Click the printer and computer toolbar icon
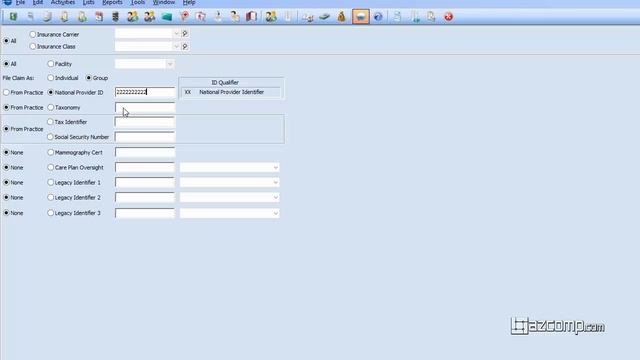640x360 pixels. point(308,17)
